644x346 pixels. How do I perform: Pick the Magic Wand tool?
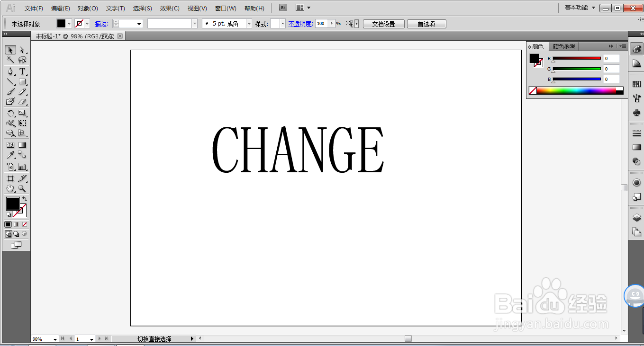click(10, 60)
